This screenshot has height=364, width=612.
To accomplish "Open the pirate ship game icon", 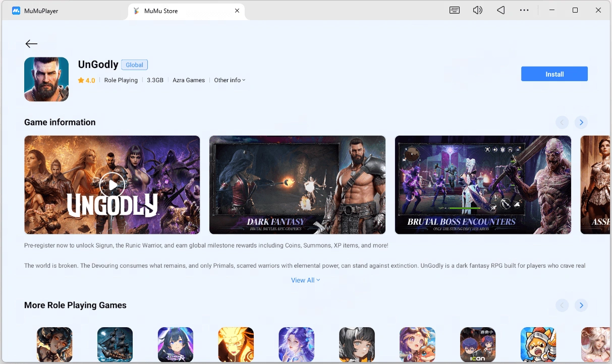I will pyautogui.click(x=115, y=345).
